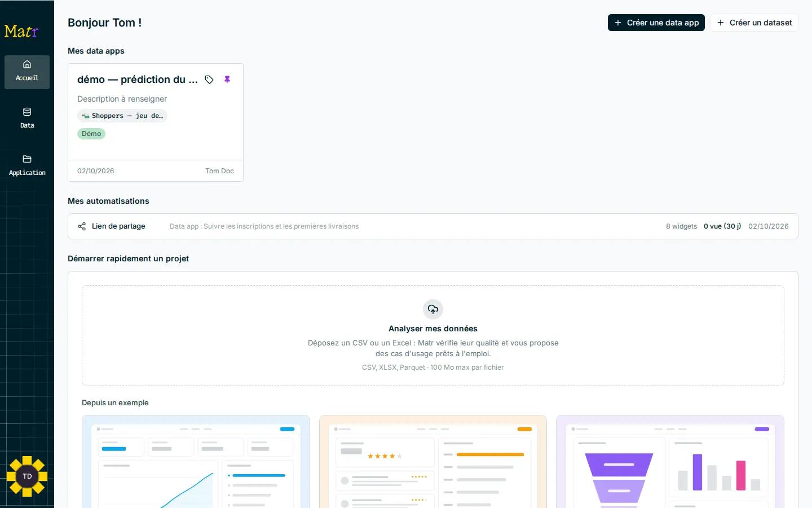Screen dimensions: 812x508
Task: Click the Bonjour Tom ! greeting
Action: click(105, 23)
